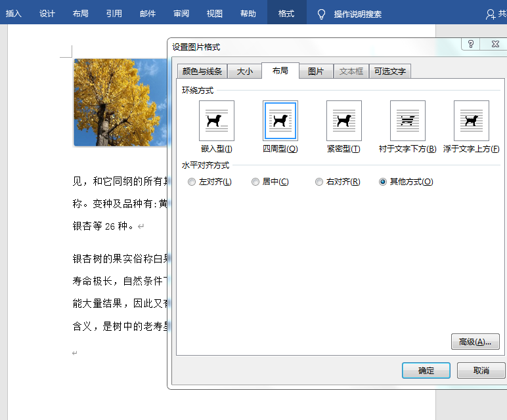Click the line starting 能大量结果
This screenshot has width=507, height=420.
(120, 303)
